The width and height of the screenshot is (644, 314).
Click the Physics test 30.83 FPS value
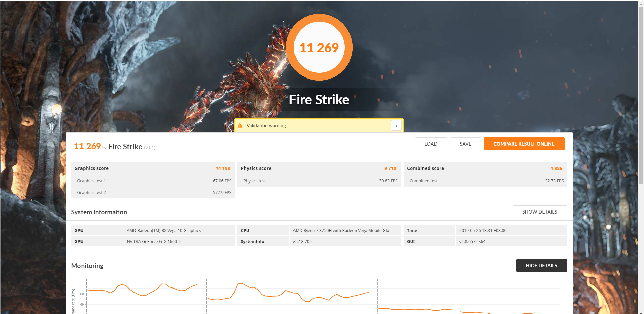click(x=388, y=181)
